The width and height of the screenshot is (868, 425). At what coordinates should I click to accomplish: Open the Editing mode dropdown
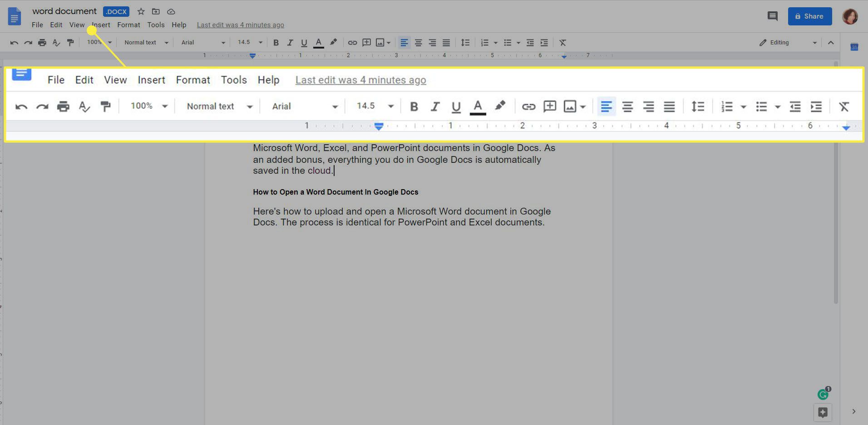click(789, 43)
